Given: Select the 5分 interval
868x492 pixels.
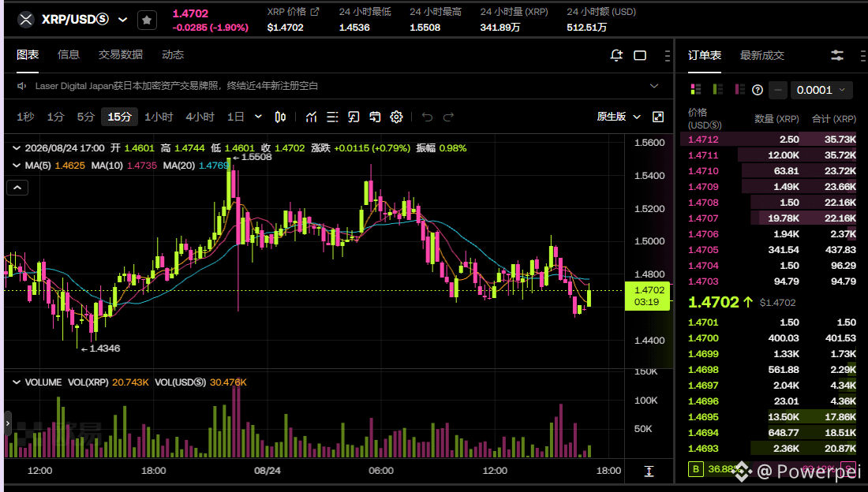Looking at the screenshot, I should tap(86, 117).
